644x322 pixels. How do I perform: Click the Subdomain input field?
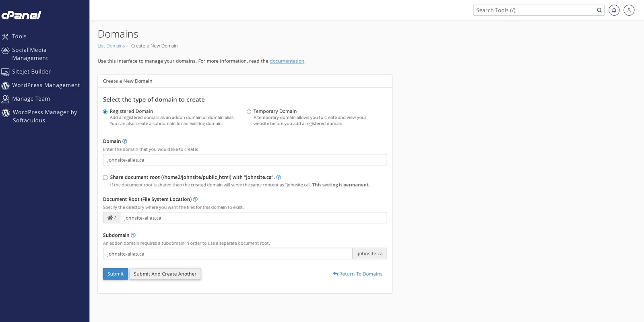pos(227,254)
